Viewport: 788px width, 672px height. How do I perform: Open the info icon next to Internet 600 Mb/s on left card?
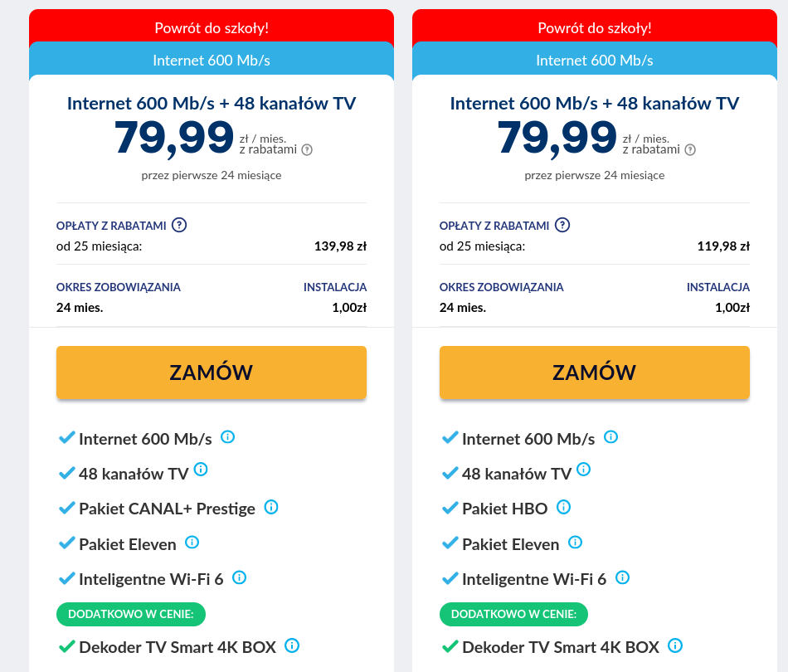tap(227, 436)
